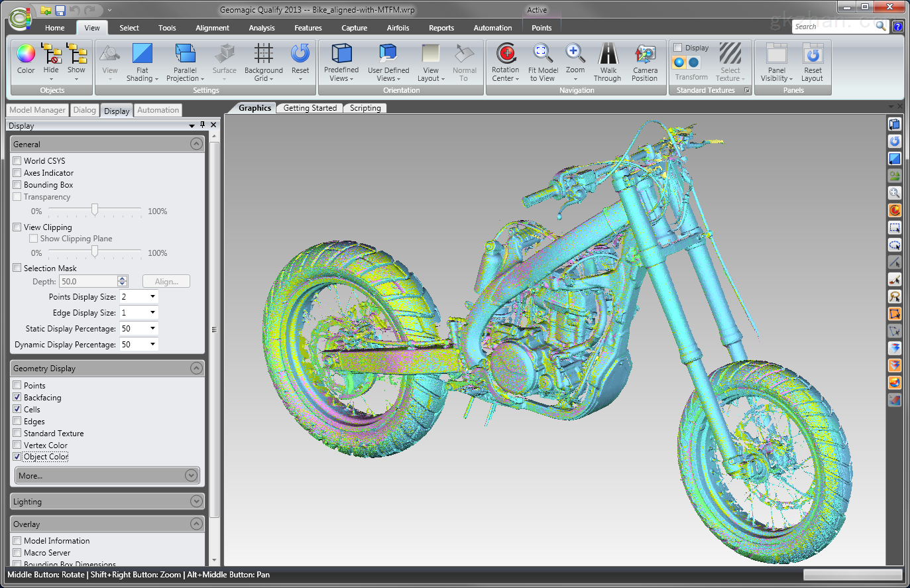Click the Align button for Selection Mask
910x588 pixels.
(166, 281)
